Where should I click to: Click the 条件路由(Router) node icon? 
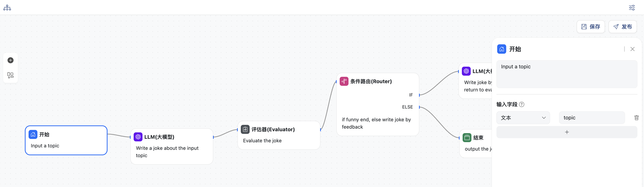click(x=344, y=81)
